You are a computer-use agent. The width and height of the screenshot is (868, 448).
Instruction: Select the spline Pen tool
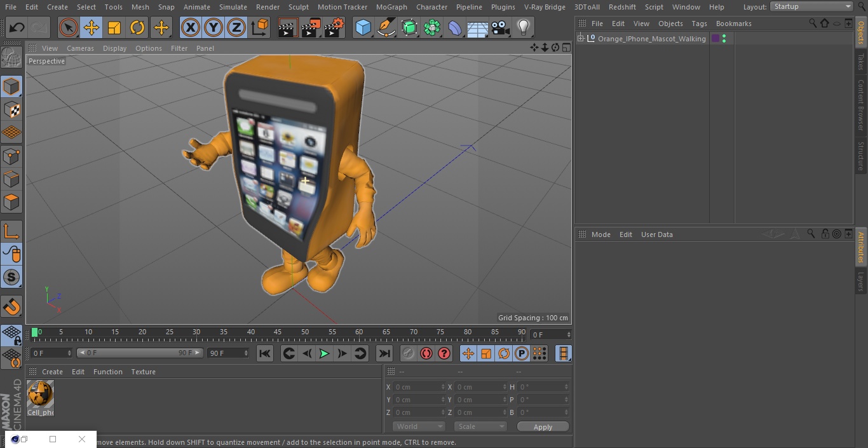click(386, 27)
